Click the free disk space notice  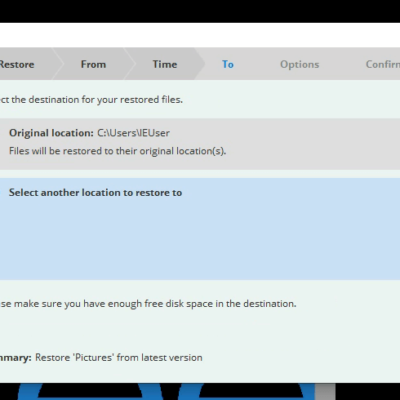click(x=148, y=304)
